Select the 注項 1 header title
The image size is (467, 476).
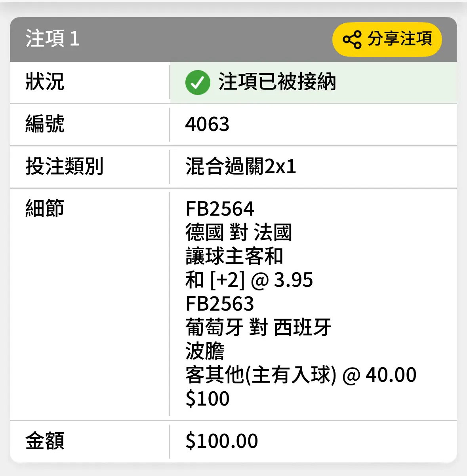[53, 39]
